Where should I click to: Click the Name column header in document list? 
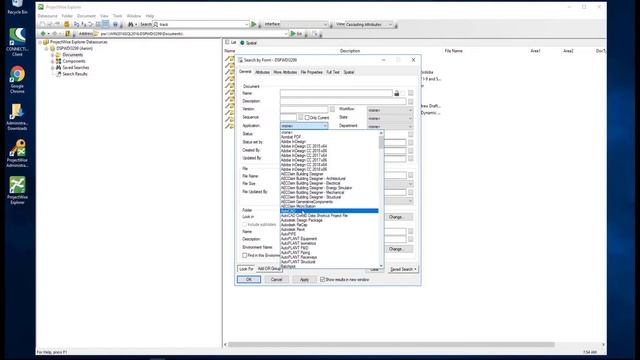click(x=230, y=51)
